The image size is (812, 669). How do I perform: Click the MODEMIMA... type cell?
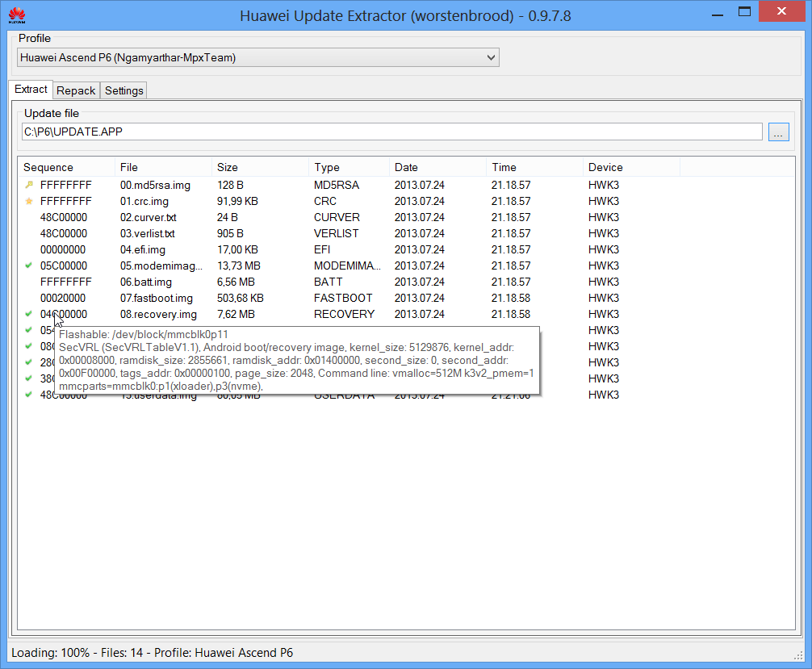(x=348, y=266)
